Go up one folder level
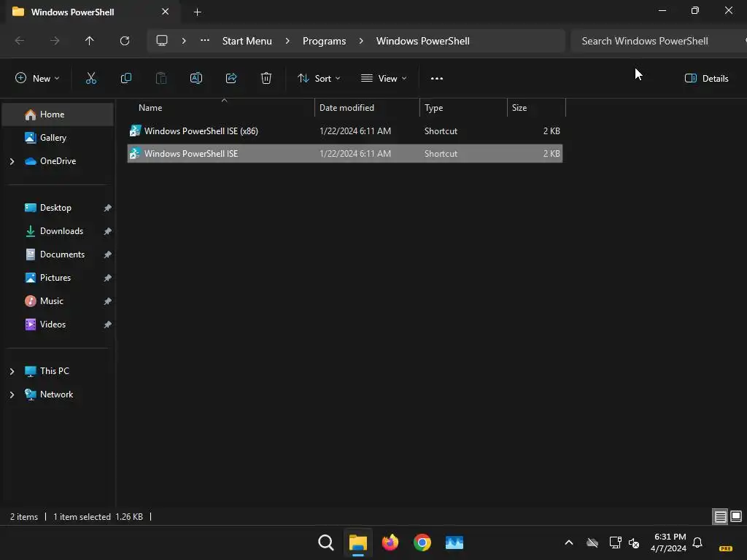The image size is (747, 560). click(90, 41)
